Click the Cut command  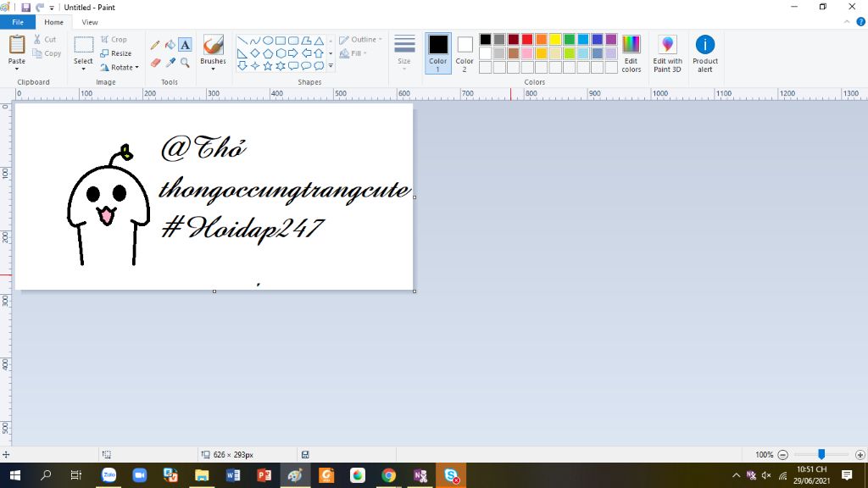click(45, 39)
